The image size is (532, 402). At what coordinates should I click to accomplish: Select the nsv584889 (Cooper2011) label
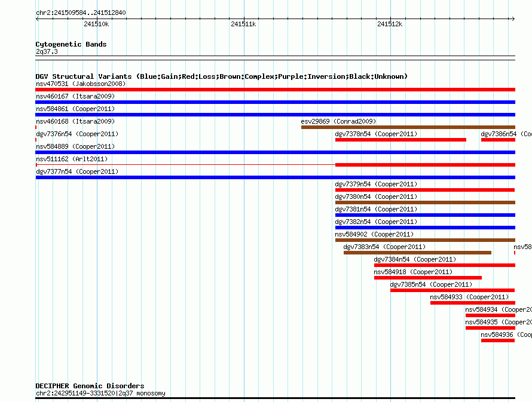(x=75, y=146)
